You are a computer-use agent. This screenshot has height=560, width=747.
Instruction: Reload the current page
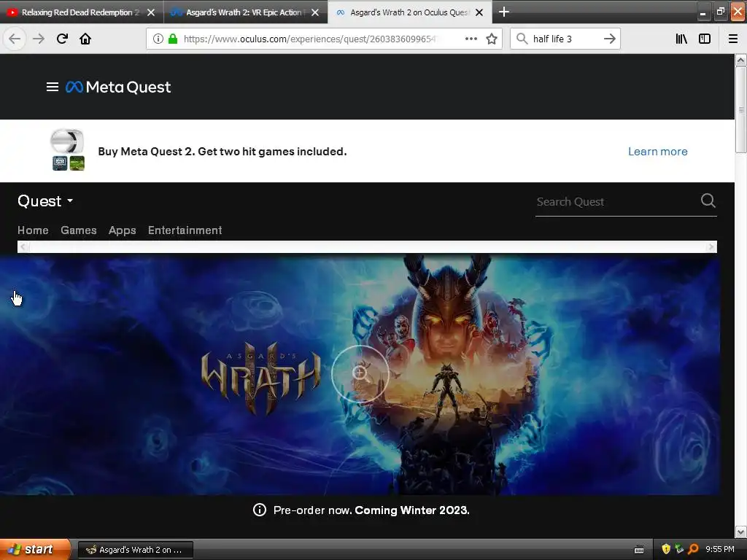coord(62,39)
